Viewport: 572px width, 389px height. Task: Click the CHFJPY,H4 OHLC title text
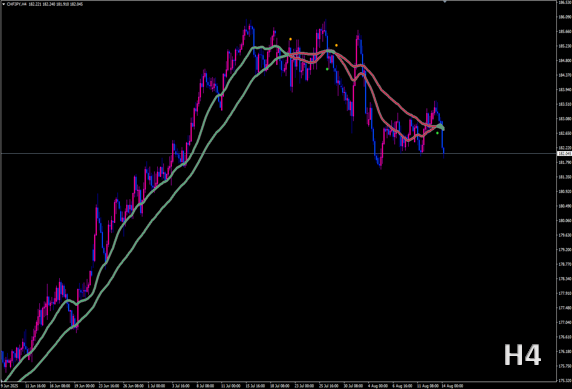pos(45,4)
